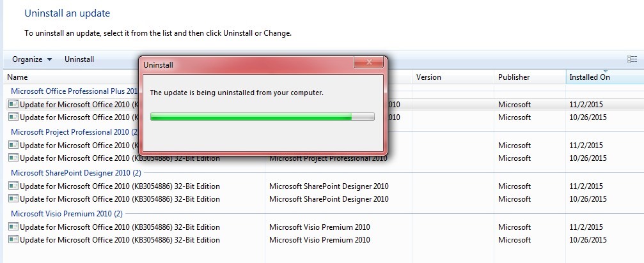Collapse the Microsoft Project Professional 2010 group
Viewport: 644px width, 263px height.
74,132
